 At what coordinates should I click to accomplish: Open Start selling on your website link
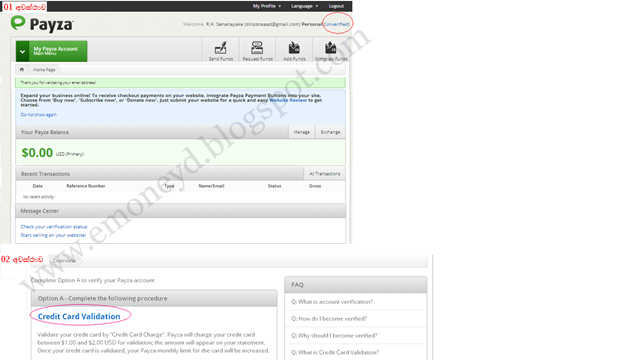pos(53,235)
